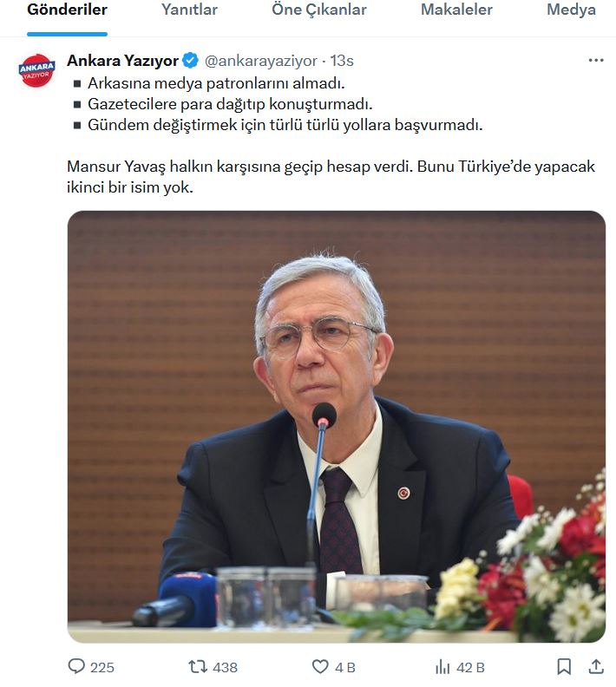Switch to the Öne Çıkanlar tab
616x687 pixels.
[x=319, y=10]
